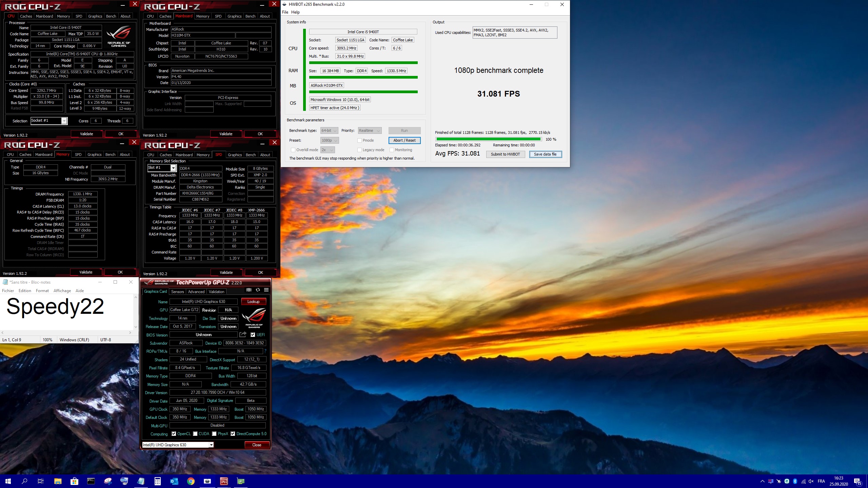The image size is (868, 488).
Task: Open the Windows Start menu
Action: [8, 481]
